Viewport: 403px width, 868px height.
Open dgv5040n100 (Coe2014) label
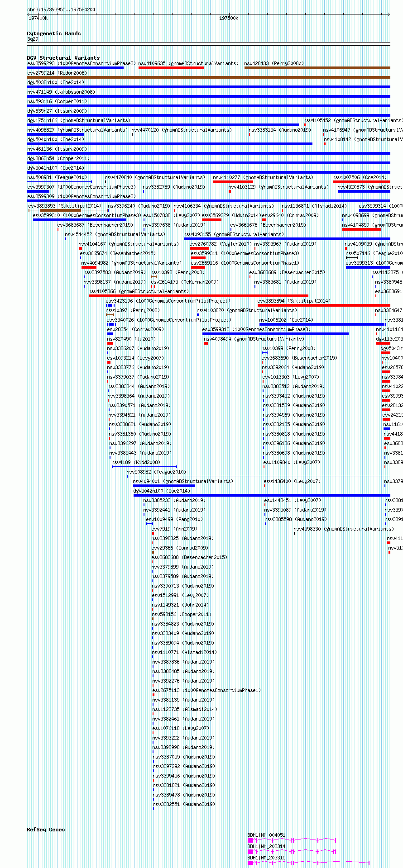(56, 140)
